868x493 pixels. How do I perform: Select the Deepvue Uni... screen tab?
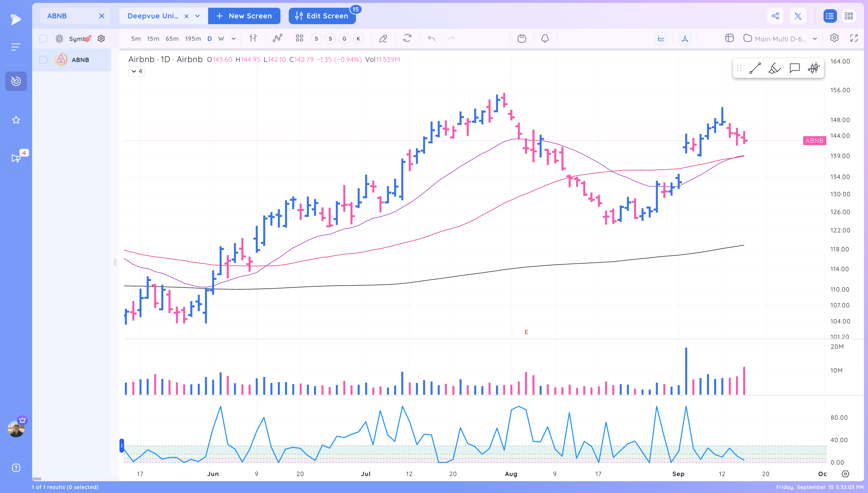point(153,16)
